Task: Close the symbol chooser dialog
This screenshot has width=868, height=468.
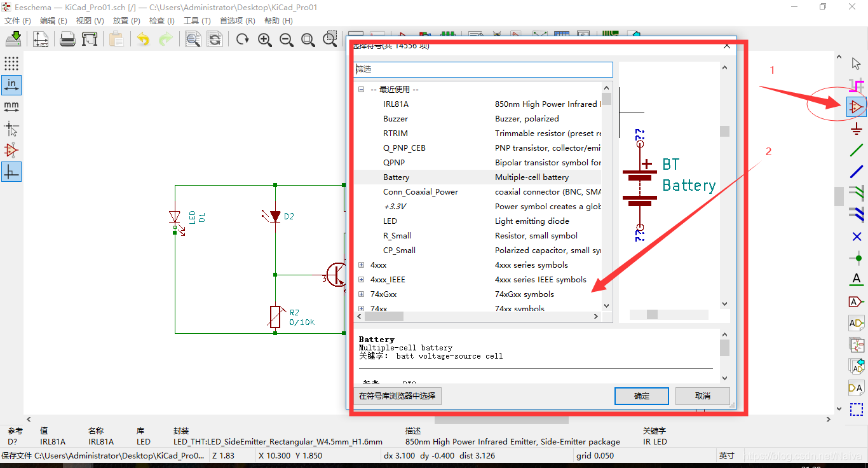Action: tap(728, 45)
